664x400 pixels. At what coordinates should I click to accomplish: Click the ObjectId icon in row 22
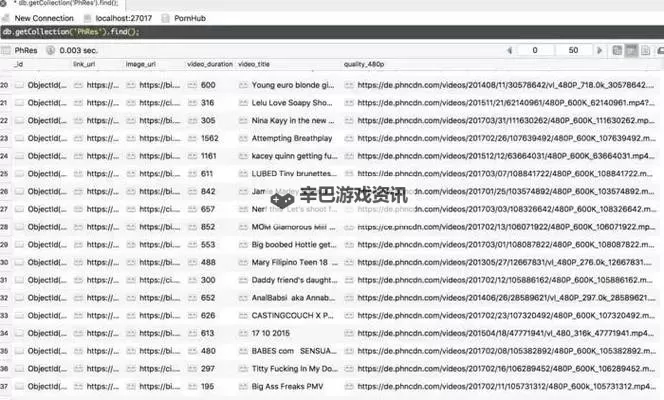point(19,121)
